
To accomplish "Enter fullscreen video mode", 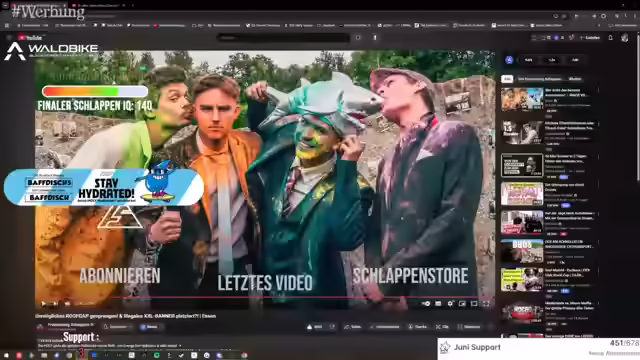I will (x=486, y=303).
